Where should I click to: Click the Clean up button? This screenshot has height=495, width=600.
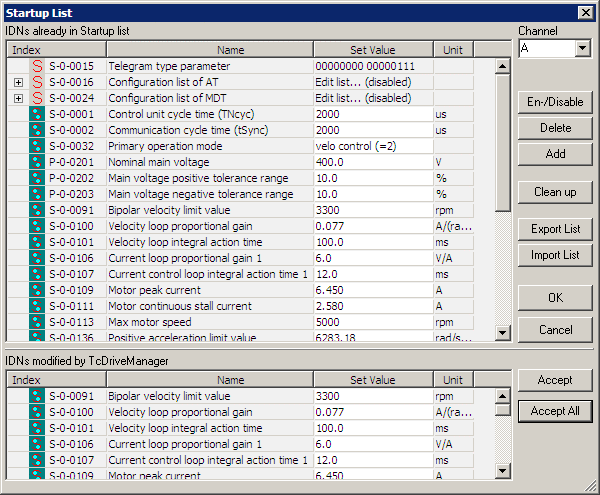[x=555, y=192]
